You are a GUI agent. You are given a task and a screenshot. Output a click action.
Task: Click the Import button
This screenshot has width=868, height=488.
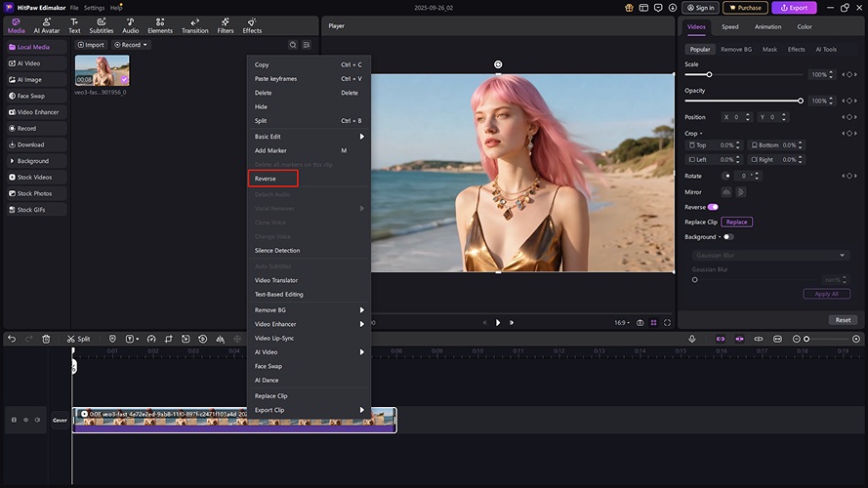[x=91, y=45]
